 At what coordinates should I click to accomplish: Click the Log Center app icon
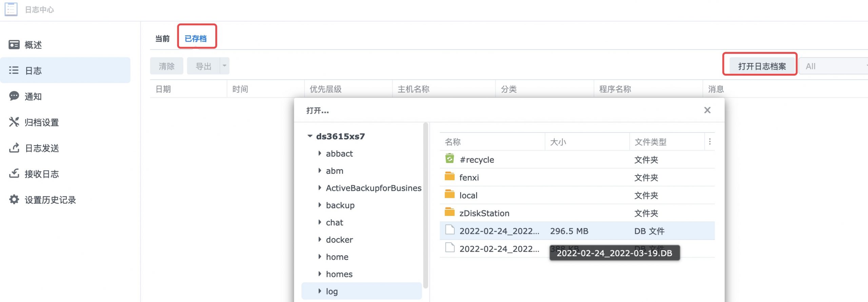pyautogui.click(x=11, y=9)
